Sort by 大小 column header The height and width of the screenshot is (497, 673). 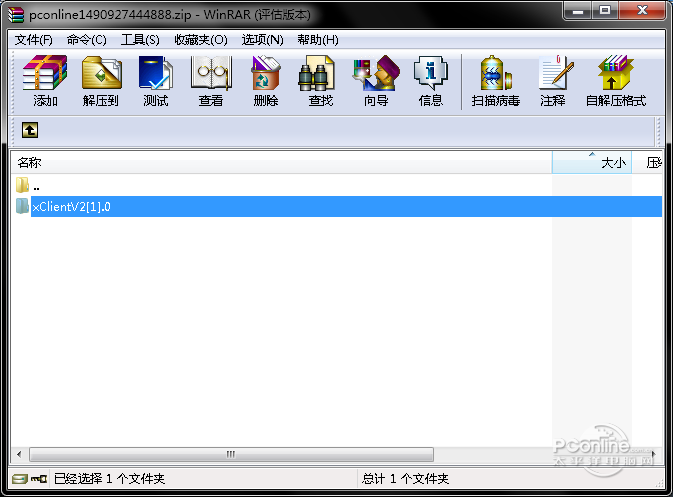[591, 163]
